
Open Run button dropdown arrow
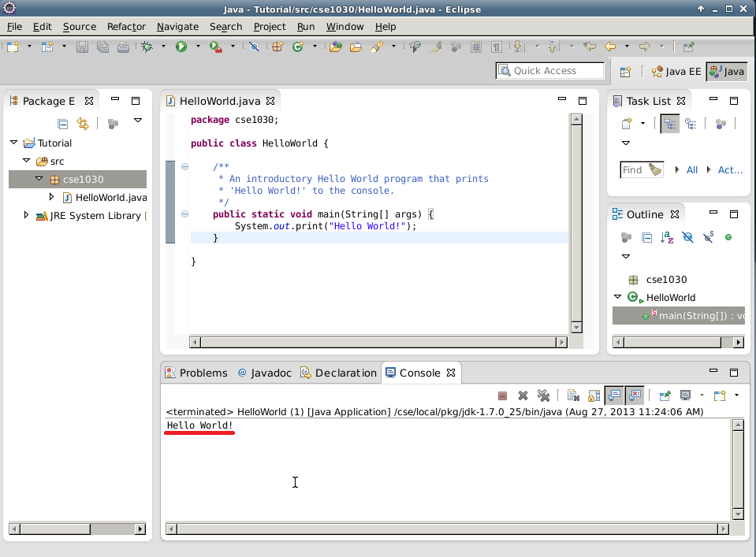[198, 46]
